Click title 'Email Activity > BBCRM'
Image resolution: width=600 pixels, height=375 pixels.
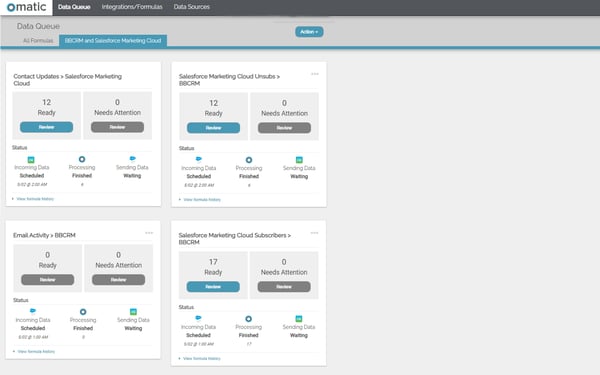tap(44, 235)
